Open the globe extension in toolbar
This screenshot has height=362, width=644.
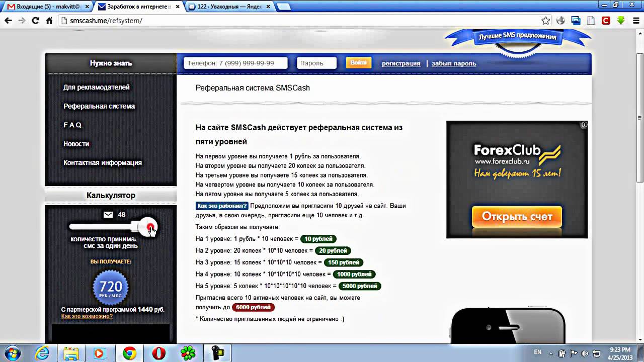tap(561, 21)
